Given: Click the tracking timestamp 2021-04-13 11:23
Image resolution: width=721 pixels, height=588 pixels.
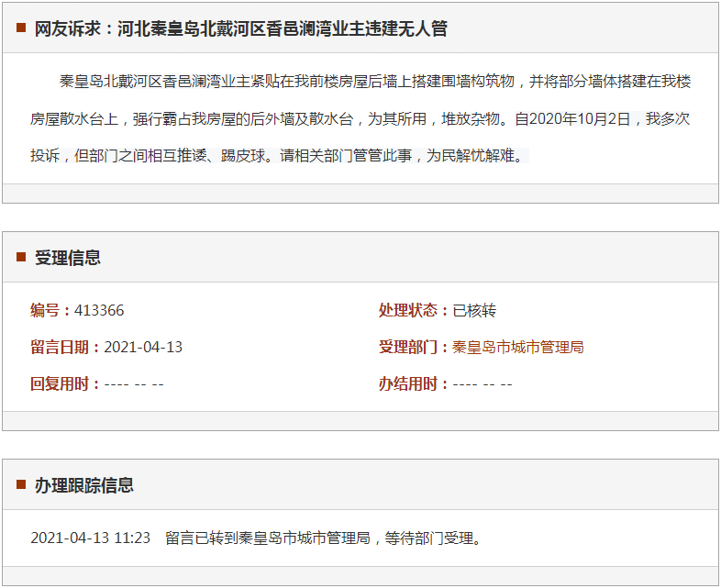Looking at the screenshot, I should [x=90, y=538].
